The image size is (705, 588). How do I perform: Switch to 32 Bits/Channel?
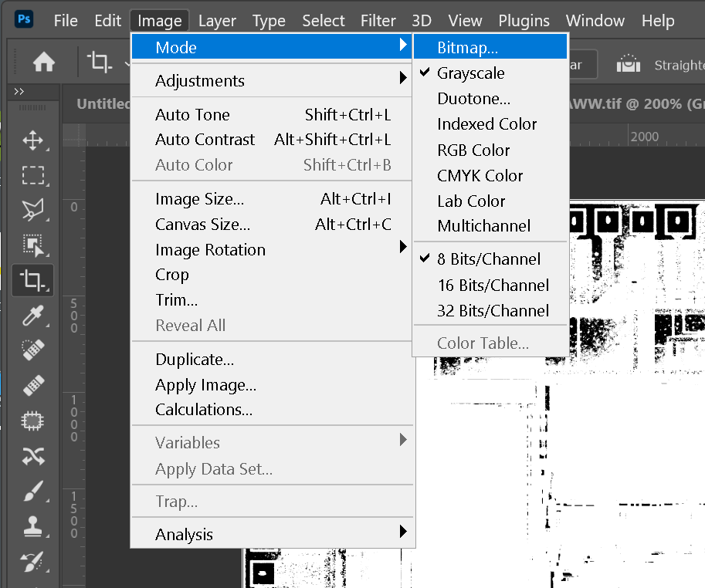tap(490, 311)
